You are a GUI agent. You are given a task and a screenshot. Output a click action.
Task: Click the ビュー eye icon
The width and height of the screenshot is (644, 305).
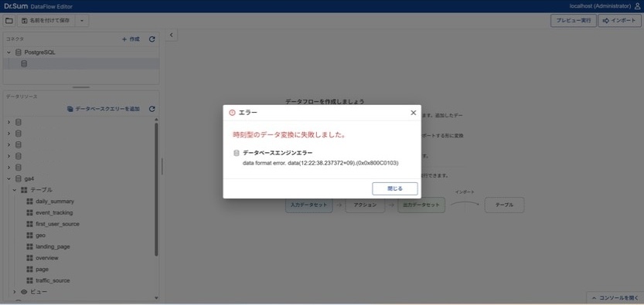(x=24, y=292)
